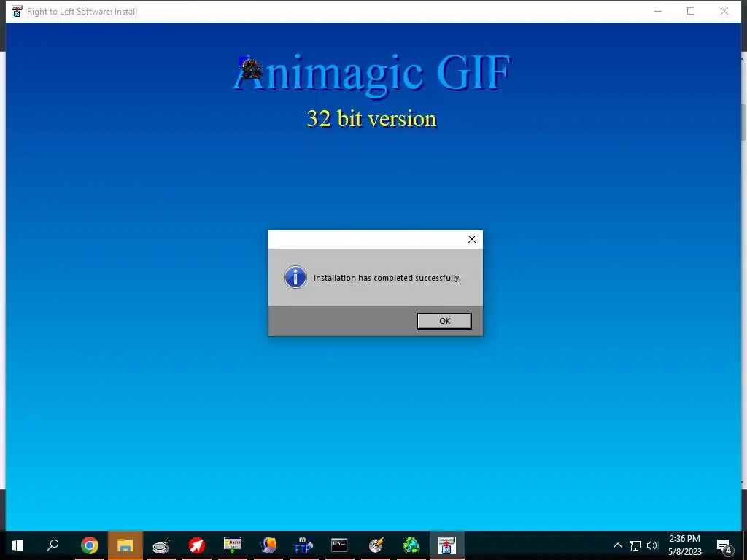This screenshot has height=560, width=747.
Task: Open the Windows Start menu
Action: [x=18, y=545]
